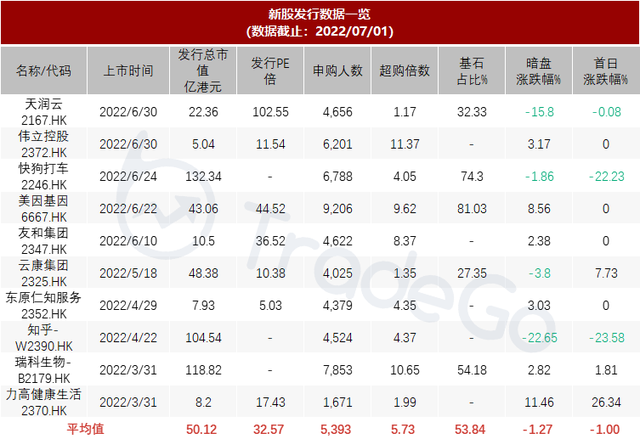Click grey market change -15.8
The width and height of the screenshot is (640, 439).
(x=539, y=112)
